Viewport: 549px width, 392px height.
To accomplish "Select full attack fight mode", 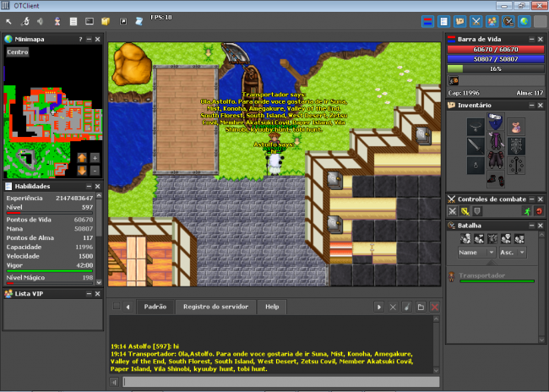I will [453, 211].
